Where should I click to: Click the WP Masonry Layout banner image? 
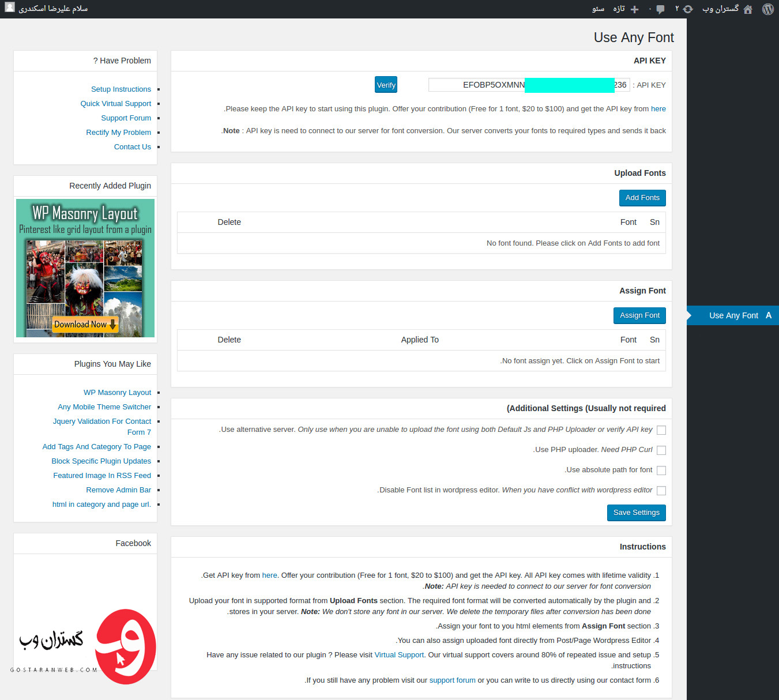click(85, 268)
